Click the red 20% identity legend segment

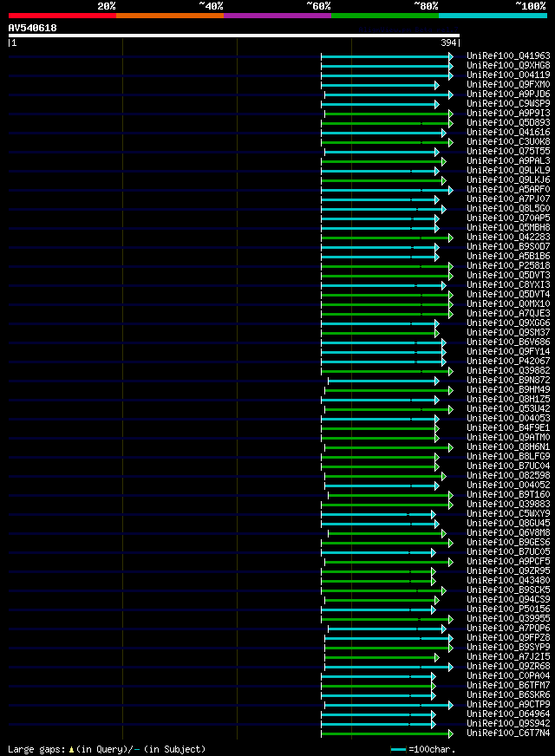click(x=62, y=16)
